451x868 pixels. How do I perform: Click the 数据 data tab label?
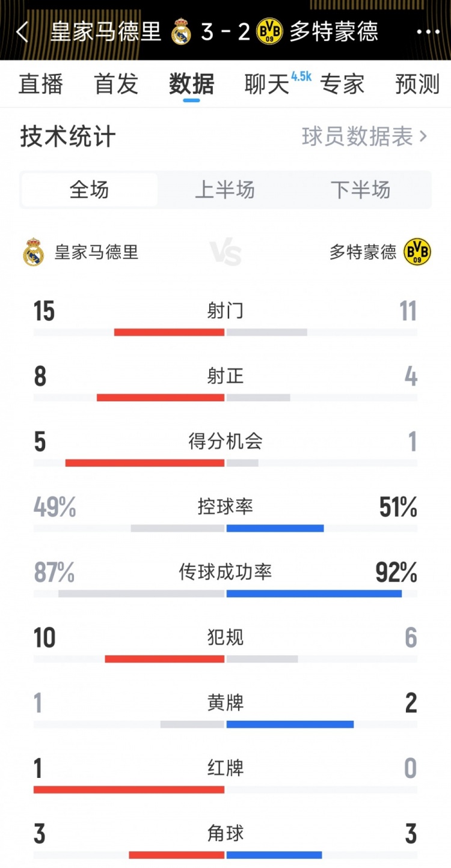click(x=191, y=85)
